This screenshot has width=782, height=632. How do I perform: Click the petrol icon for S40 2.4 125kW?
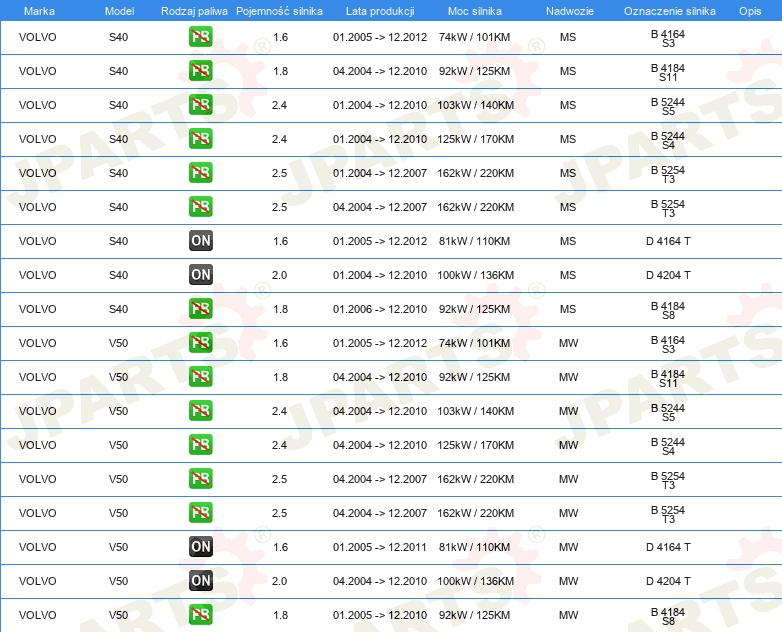200,139
